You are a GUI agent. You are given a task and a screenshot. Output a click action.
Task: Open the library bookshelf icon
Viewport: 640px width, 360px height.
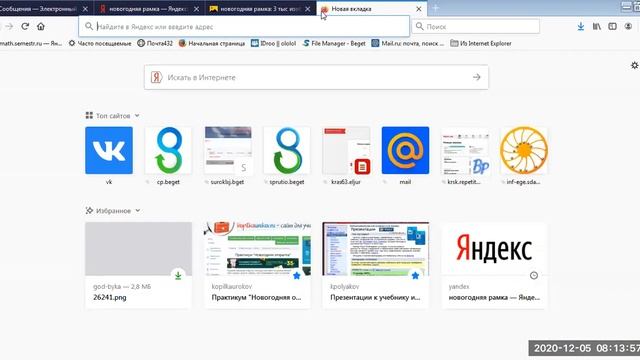596,27
